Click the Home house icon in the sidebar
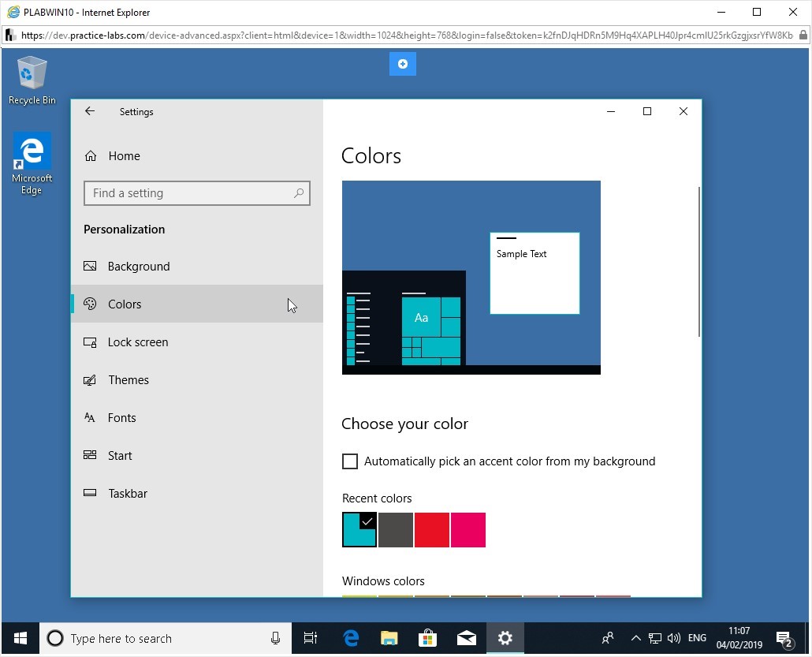812x657 pixels. point(91,156)
